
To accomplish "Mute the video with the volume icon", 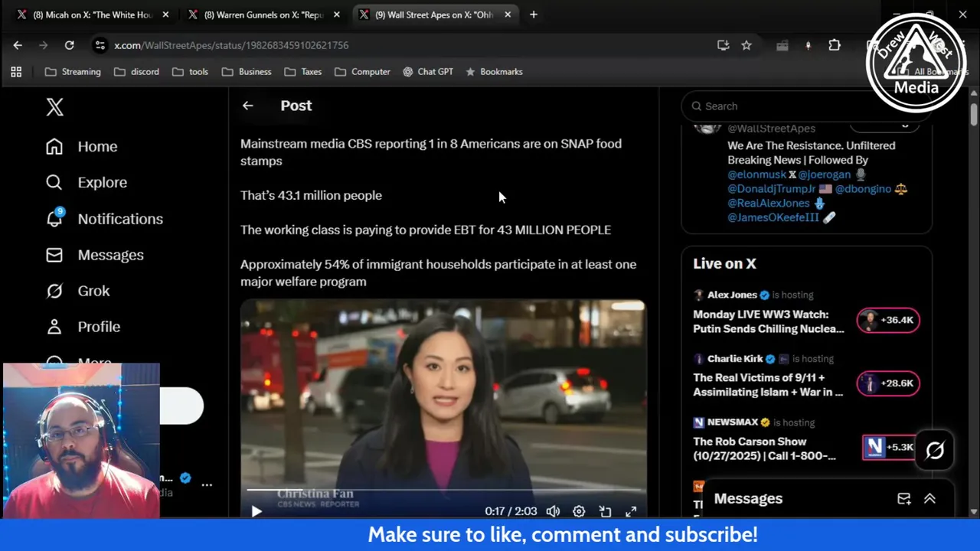I will click(x=553, y=511).
